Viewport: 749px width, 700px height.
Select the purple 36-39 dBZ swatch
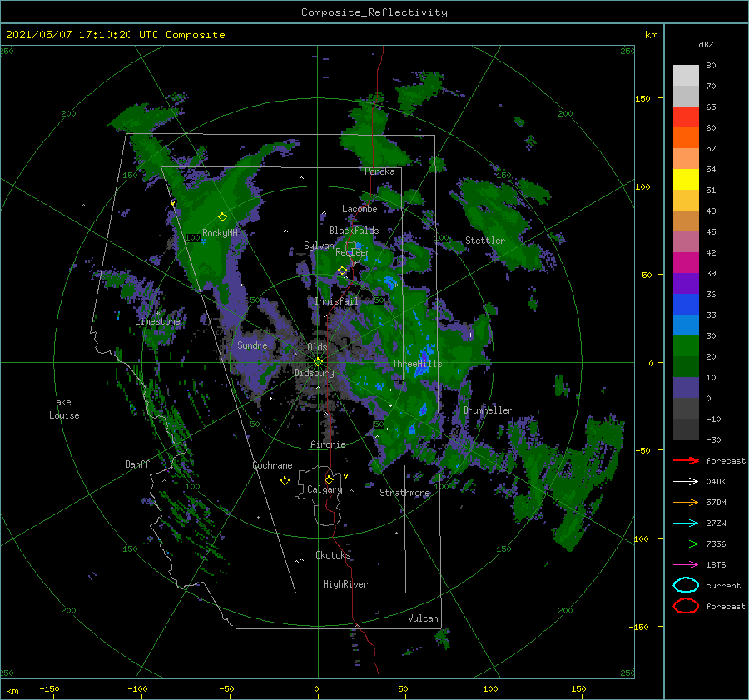[x=686, y=283]
